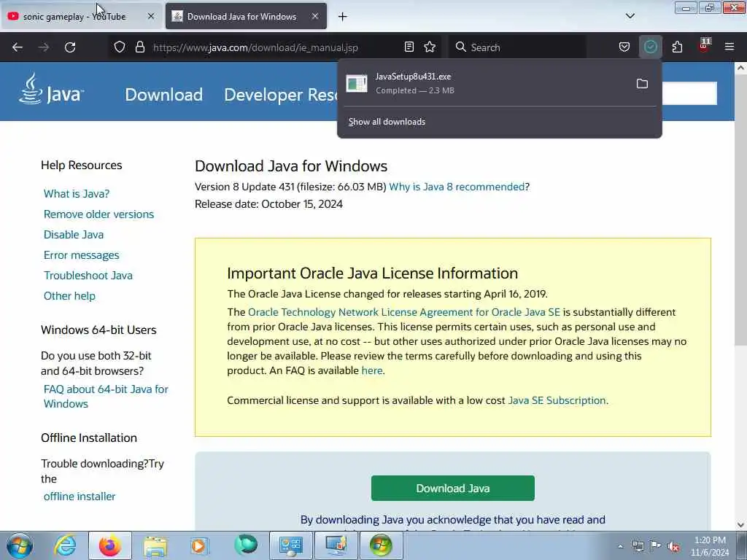Click the Java logo in header
The width and height of the screenshot is (747, 560).
coord(52,90)
